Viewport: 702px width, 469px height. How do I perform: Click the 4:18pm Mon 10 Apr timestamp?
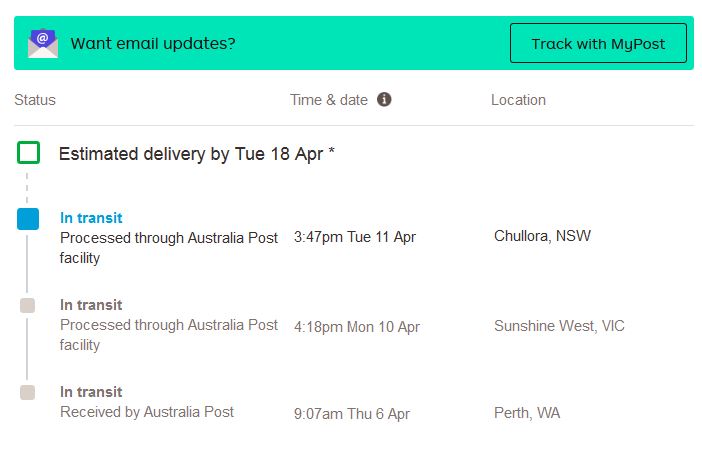pos(357,327)
